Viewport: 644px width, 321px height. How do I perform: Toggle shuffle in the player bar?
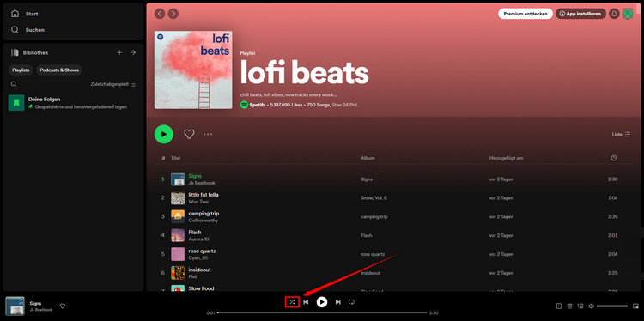point(292,302)
